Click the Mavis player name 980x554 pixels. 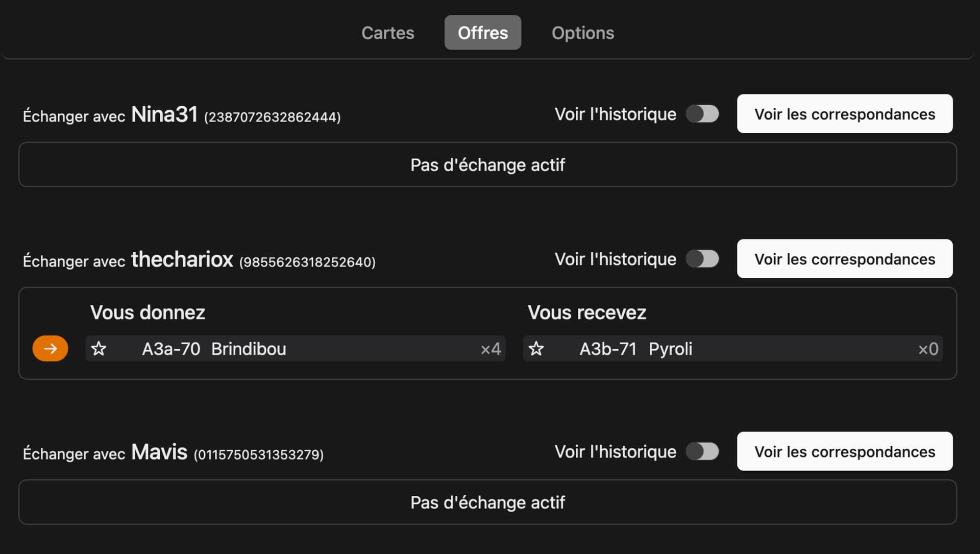[159, 452]
